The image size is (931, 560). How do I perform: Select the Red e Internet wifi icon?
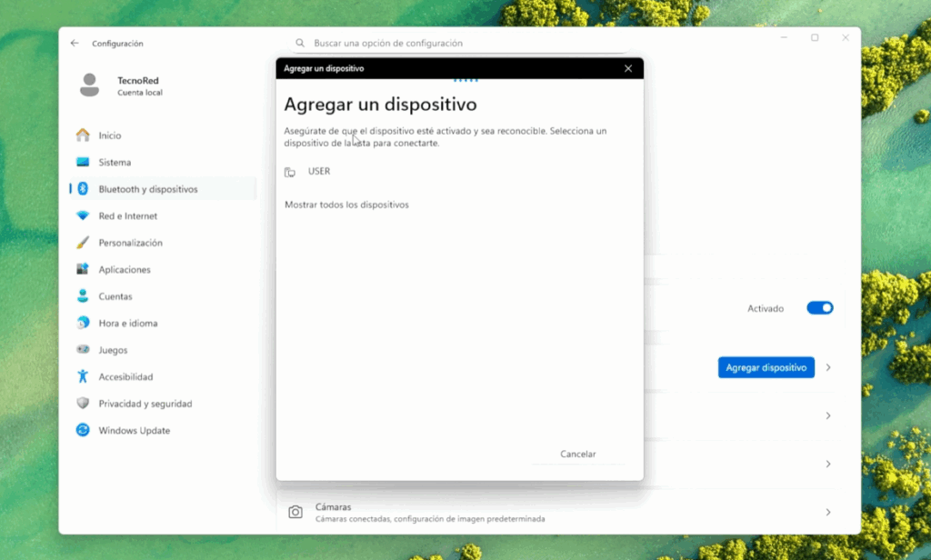click(x=83, y=216)
